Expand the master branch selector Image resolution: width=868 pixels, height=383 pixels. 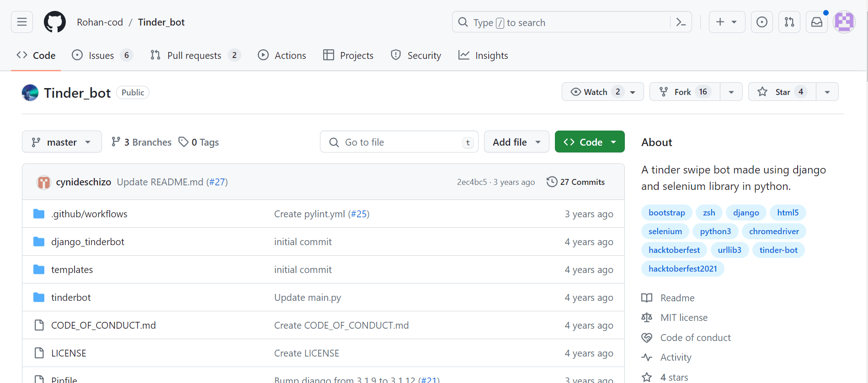pos(62,142)
